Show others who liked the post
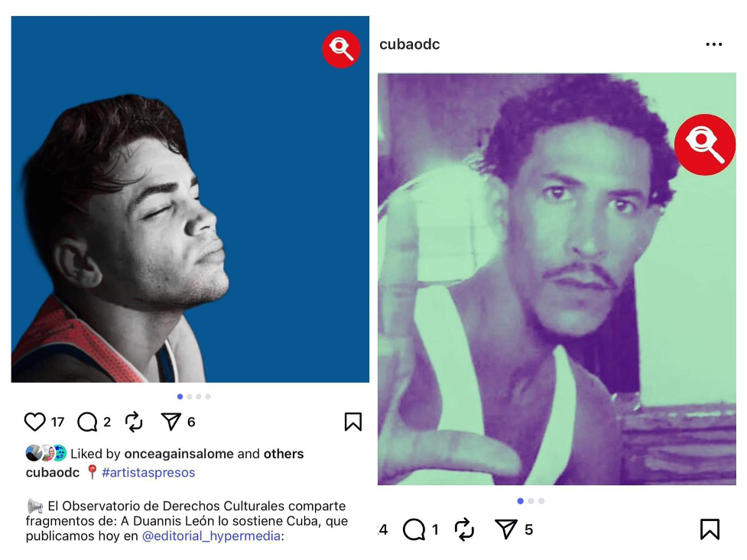Image resolution: width=747 pixels, height=560 pixels. tap(284, 454)
